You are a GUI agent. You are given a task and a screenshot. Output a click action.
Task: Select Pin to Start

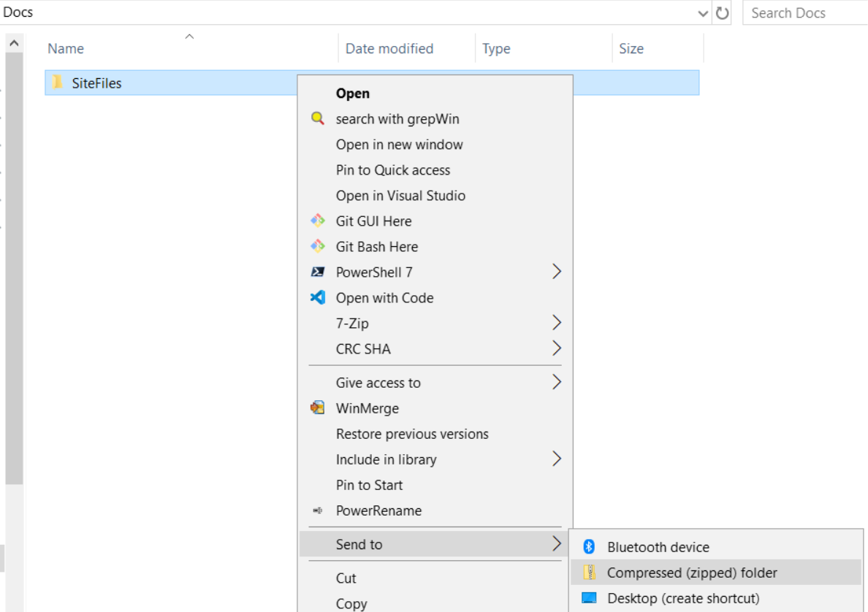(435, 485)
